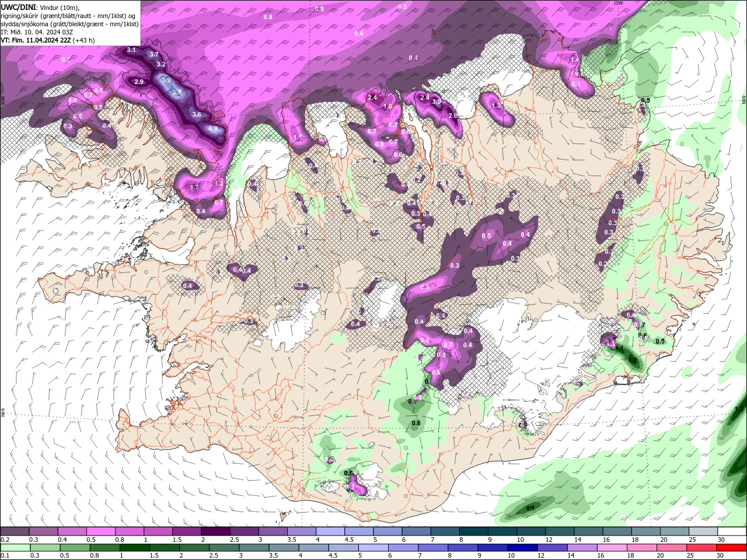Click the 3.7 value label on the map

[154, 54]
